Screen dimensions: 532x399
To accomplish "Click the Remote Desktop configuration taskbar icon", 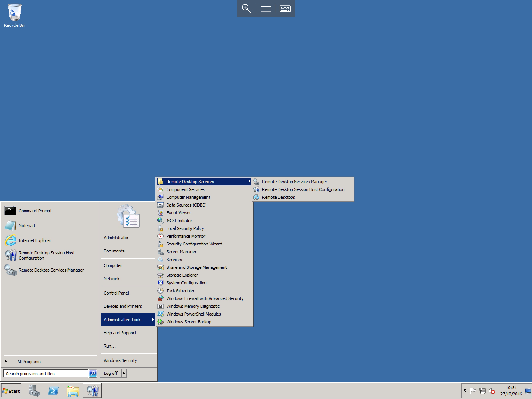I will tap(92, 390).
